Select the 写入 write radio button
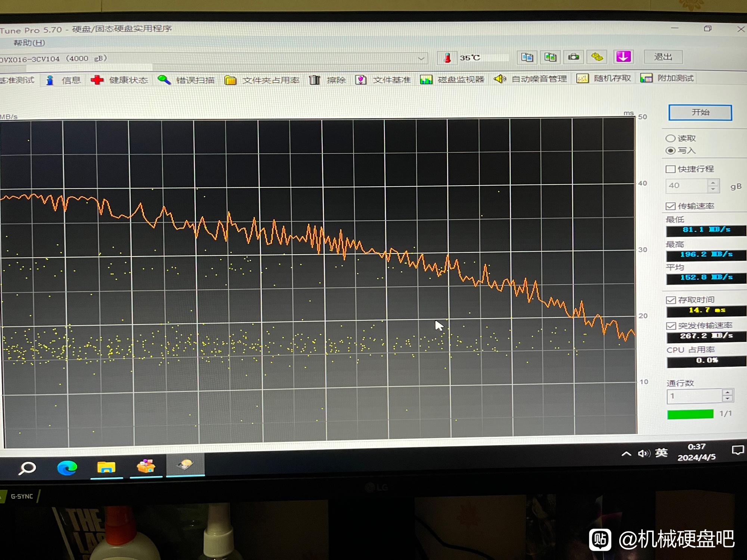The image size is (747, 560). pyautogui.click(x=670, y=150)
